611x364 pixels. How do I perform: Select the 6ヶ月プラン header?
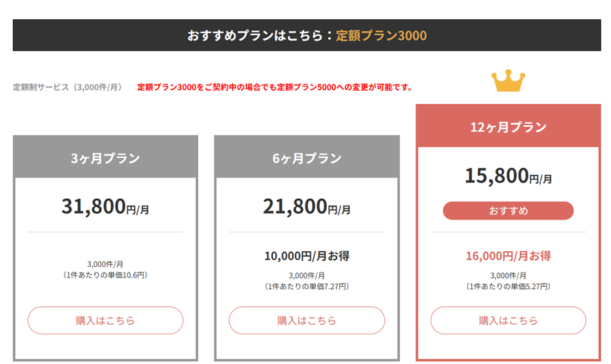pos(307,158)
